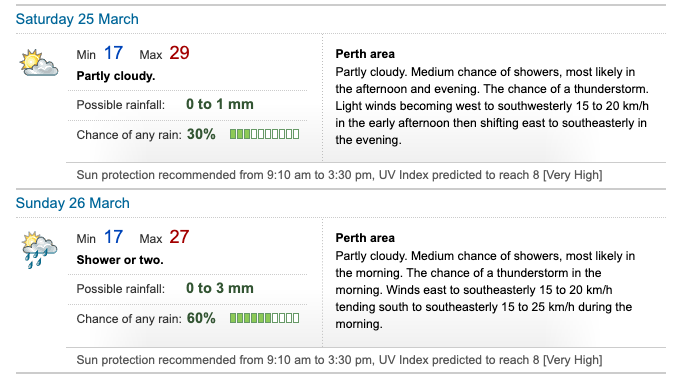This screenshot has height=378, width=675.
Task: Click Sunday's 60% rain chance bar
Action: point(264,318)
